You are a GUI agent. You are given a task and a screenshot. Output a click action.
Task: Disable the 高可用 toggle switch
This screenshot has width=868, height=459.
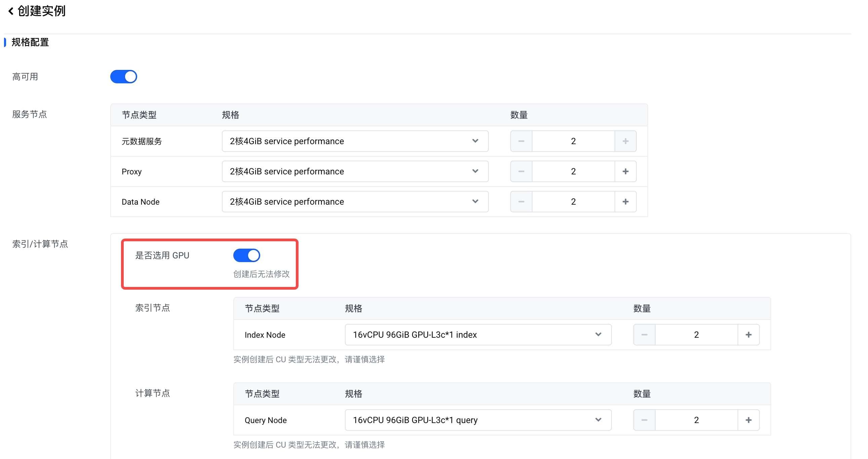pyautogui.click(x=124, y=77)
